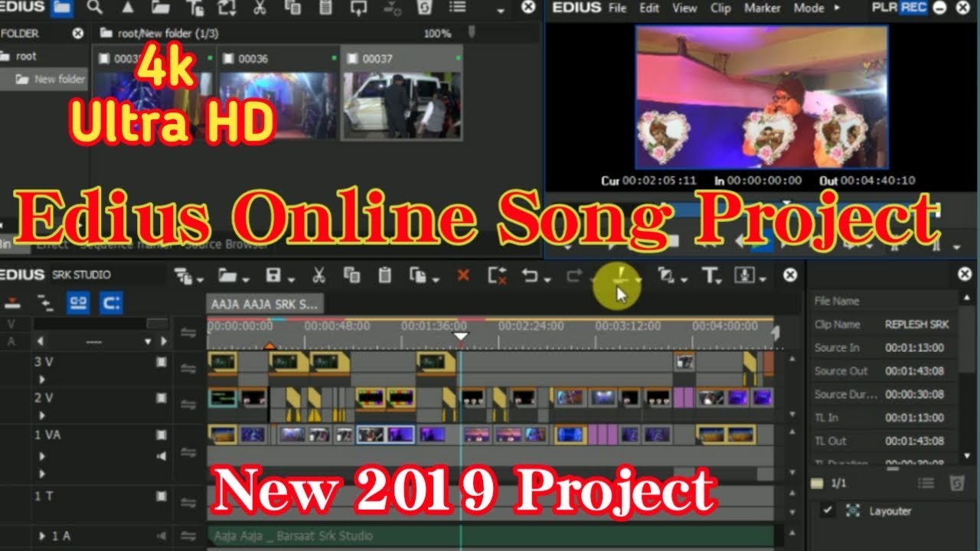Paste at timeline cursor with clipboard icon

pos(385,275)
